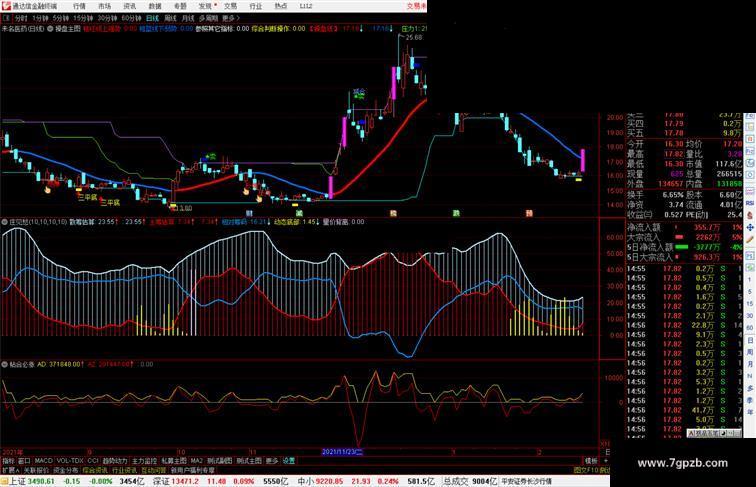This screenshot has width=756, height=487.
Task: Select the 日线 daily period
Action: point(152,18)
